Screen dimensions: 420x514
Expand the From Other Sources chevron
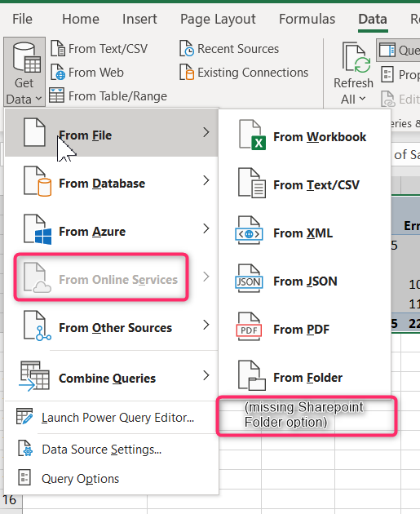click(206, 325)
